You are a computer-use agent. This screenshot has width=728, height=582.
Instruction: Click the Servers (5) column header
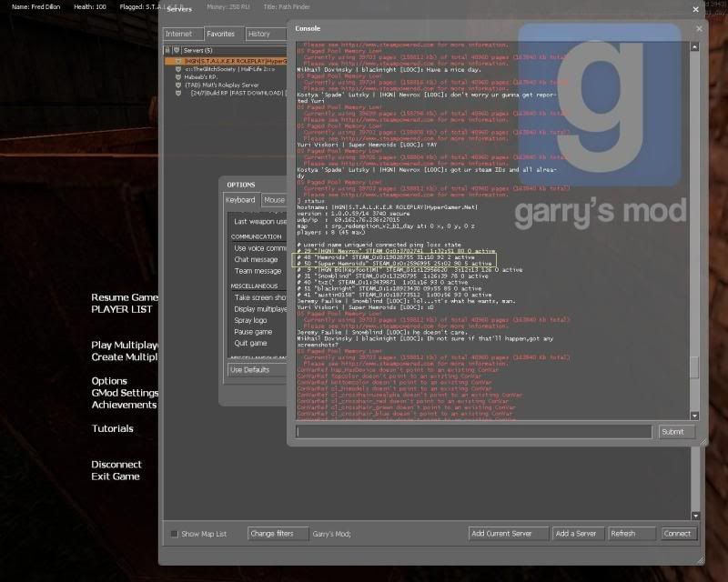[234, 50]
